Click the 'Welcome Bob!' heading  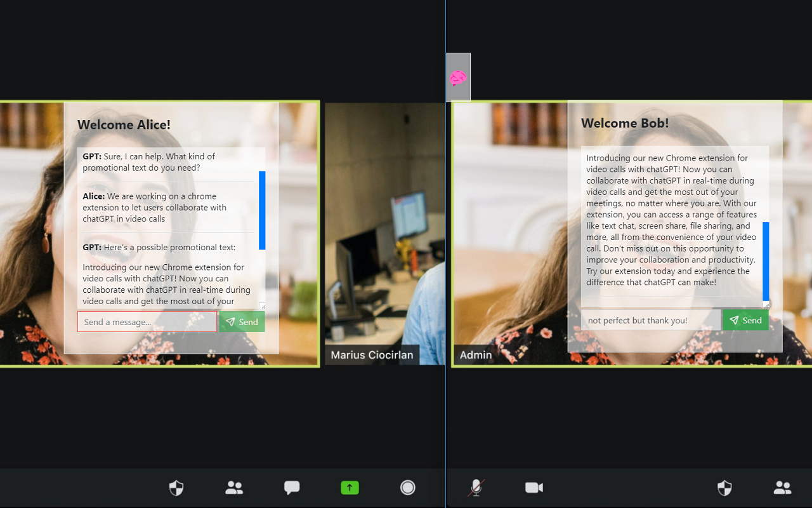click(625, 123)
